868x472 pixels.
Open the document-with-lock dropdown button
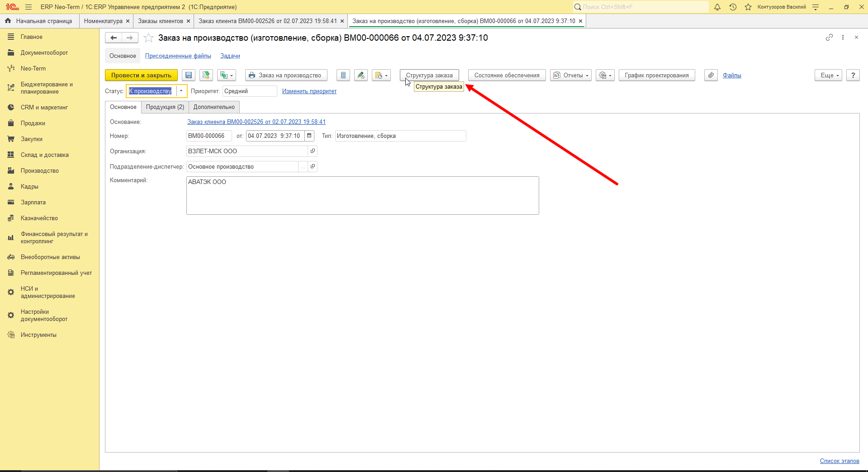pyautogui.click(x=381, y=76)
